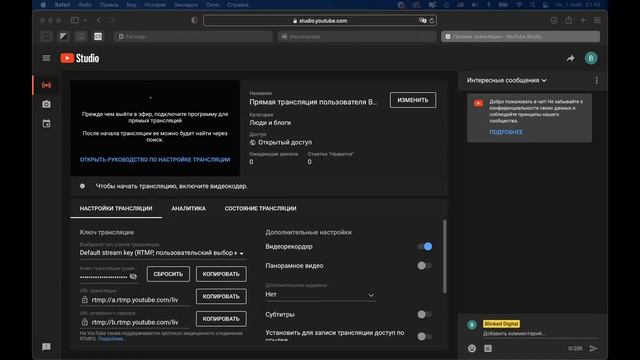The image size is (640, 360).
Task: Open the Safari menu in menu bar
Action: click(62, 5)
